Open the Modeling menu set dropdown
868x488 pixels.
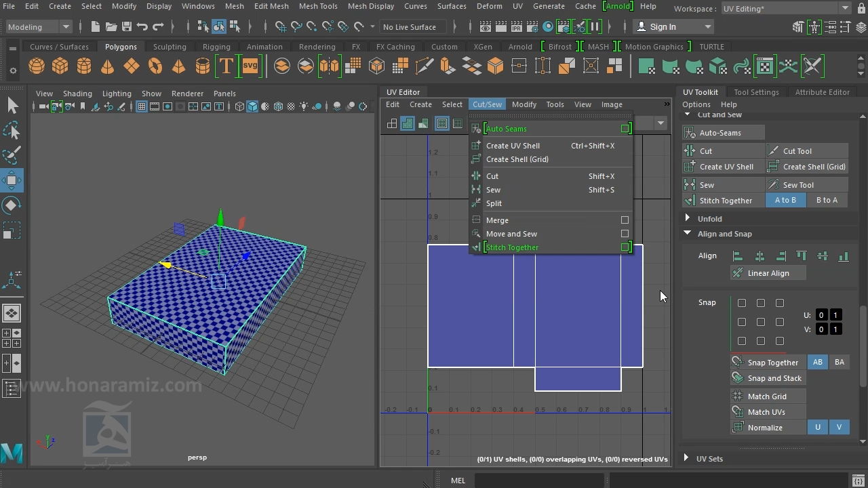[38, 27]
